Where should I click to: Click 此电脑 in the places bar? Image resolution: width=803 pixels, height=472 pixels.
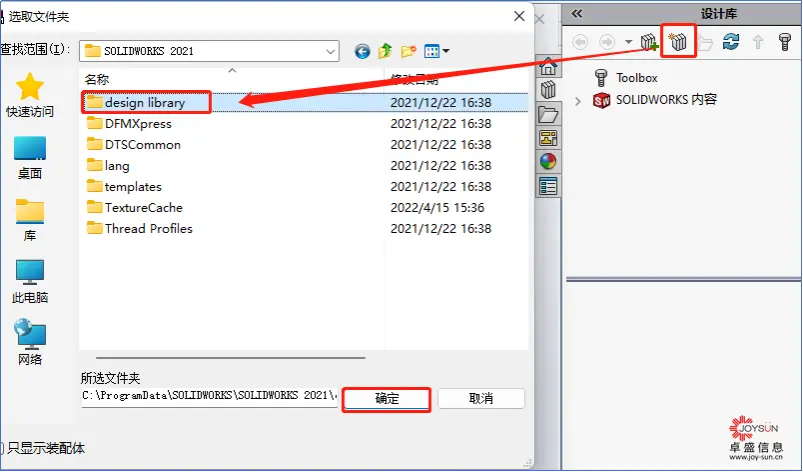point(30,282)
